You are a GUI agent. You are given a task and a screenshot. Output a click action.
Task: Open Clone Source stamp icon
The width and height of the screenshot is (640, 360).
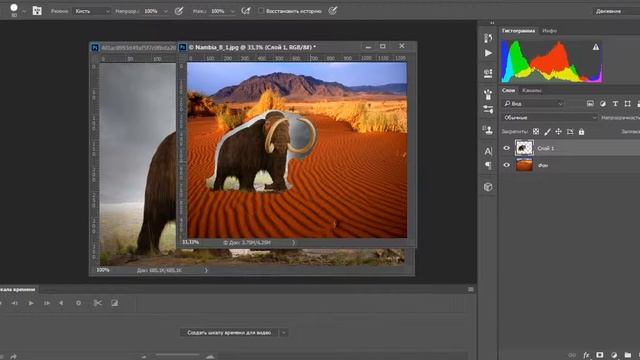click(488, 130)
